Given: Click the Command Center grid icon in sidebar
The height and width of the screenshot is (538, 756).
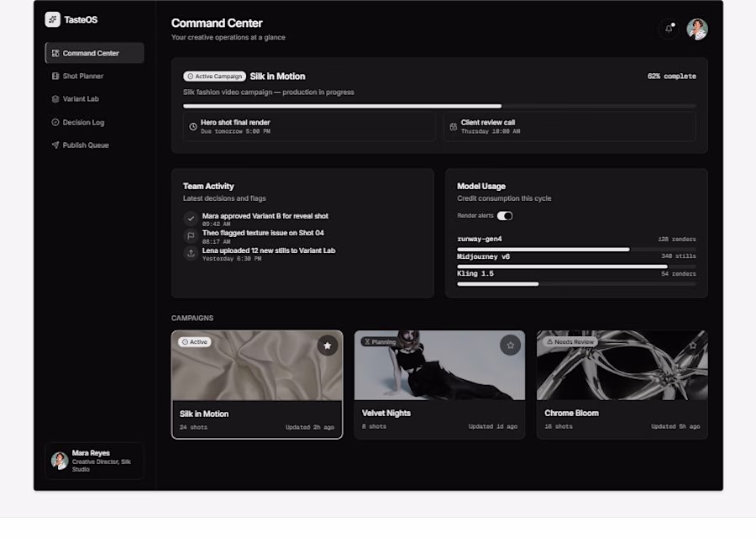Looking at the screenshot, I should coord(55,53).
